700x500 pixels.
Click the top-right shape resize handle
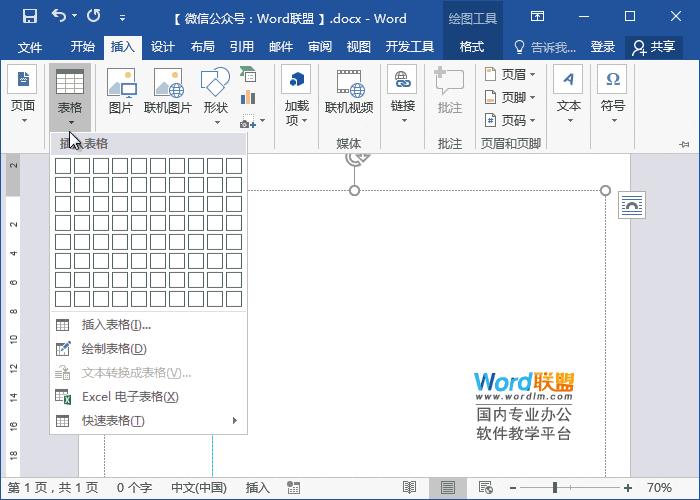click(x=605, y=191)
